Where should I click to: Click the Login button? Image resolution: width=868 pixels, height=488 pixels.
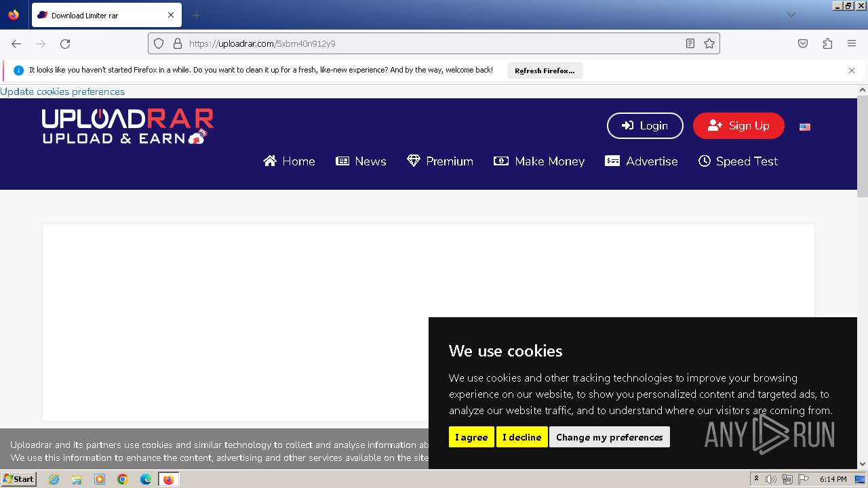click(x=645, y=125)
